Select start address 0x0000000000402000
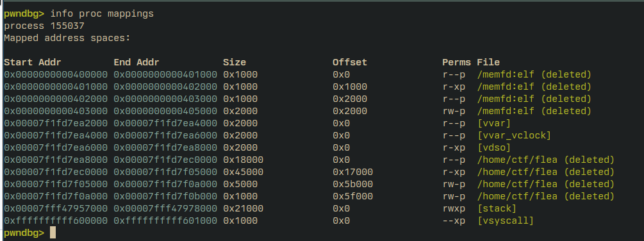 click(x=56, y=99)
